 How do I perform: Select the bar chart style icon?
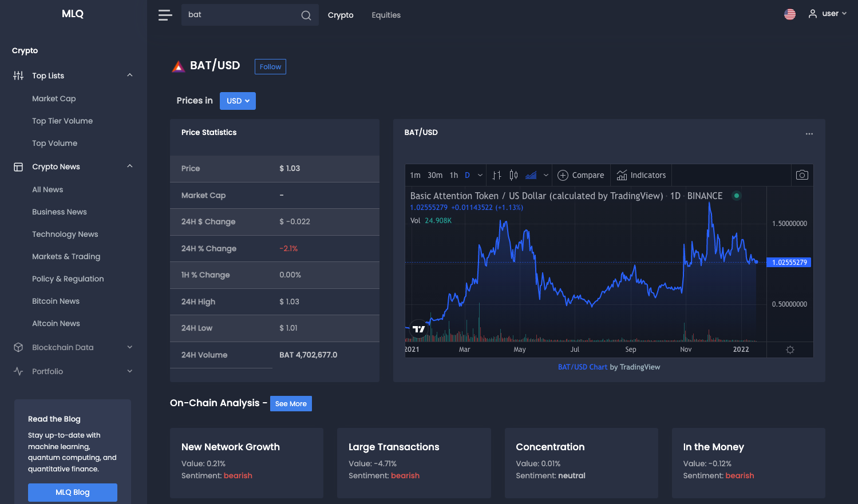pyautogui.click(x=497, y=175)
